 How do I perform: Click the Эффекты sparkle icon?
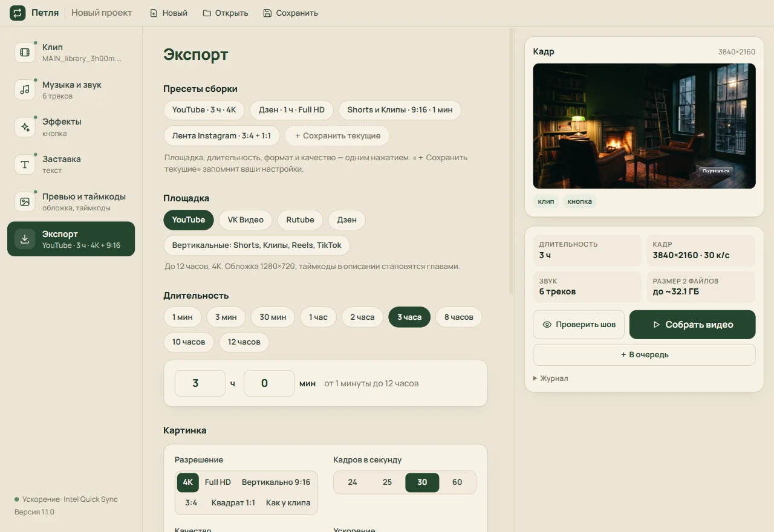25,127
